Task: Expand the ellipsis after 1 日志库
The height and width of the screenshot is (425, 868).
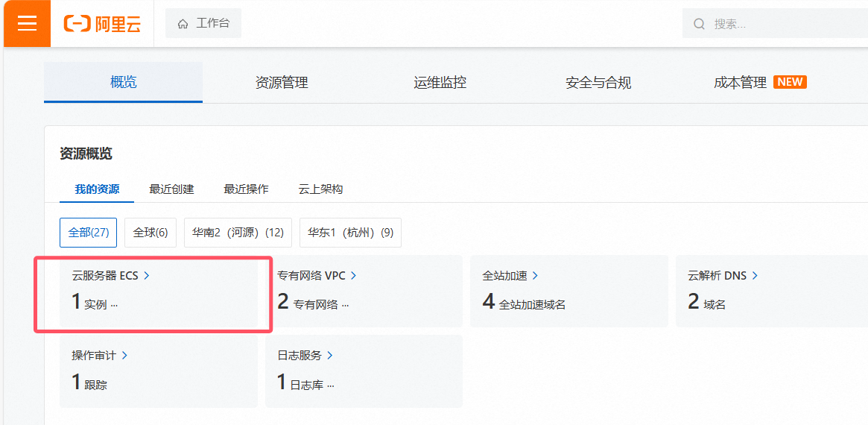Action: (x=330, y=385)
